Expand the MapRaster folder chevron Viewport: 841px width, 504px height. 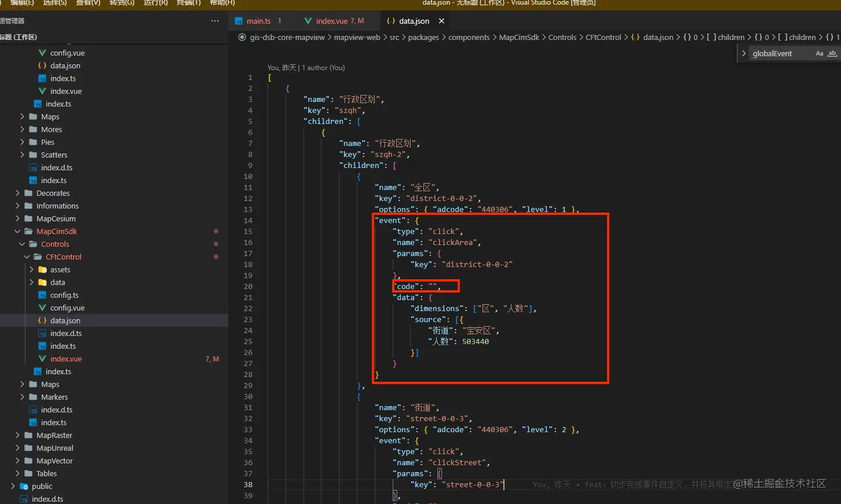tap(18, 435)
